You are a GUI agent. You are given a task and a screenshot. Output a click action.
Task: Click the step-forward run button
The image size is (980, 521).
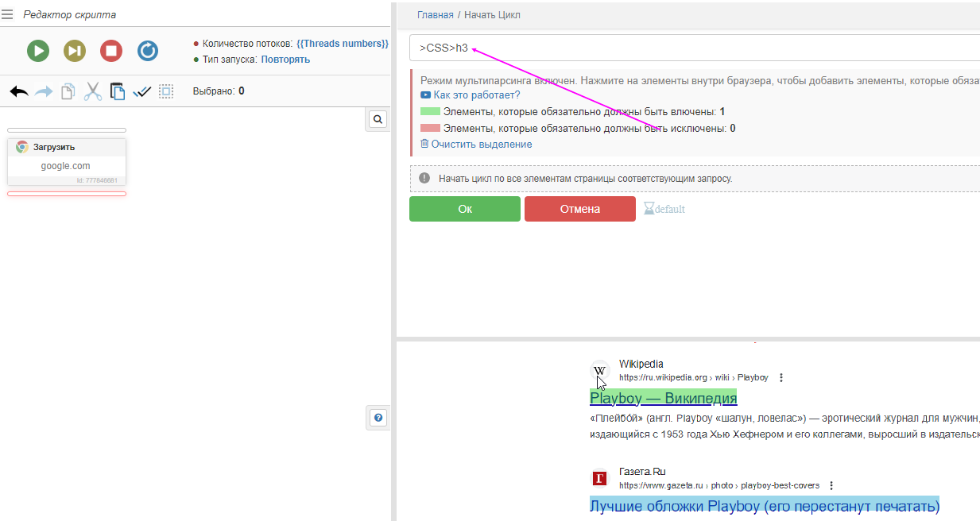click(75, 51)
